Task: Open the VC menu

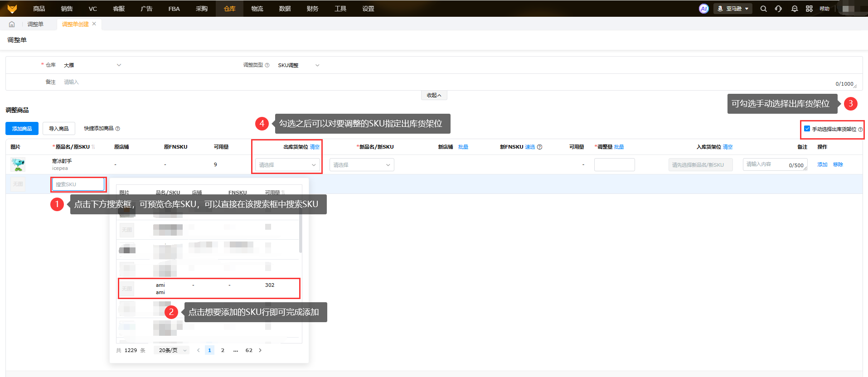Action: click(93, 9)
